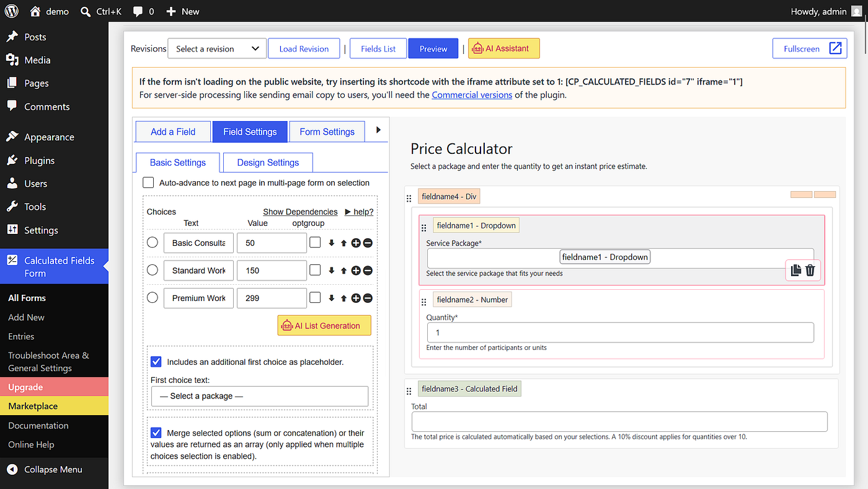Open the Select a revision dropdown
The height and width of the screenshot is (489, 868).
tap(217, 48)
